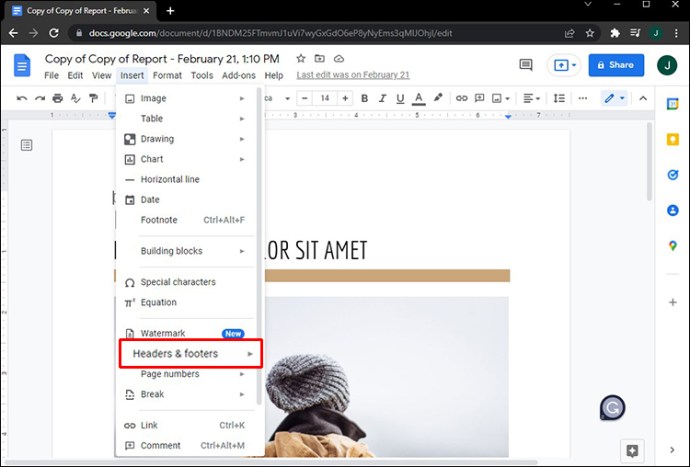Open the Help menu
This screenshot has height=467, width=690.
point(274,75)
